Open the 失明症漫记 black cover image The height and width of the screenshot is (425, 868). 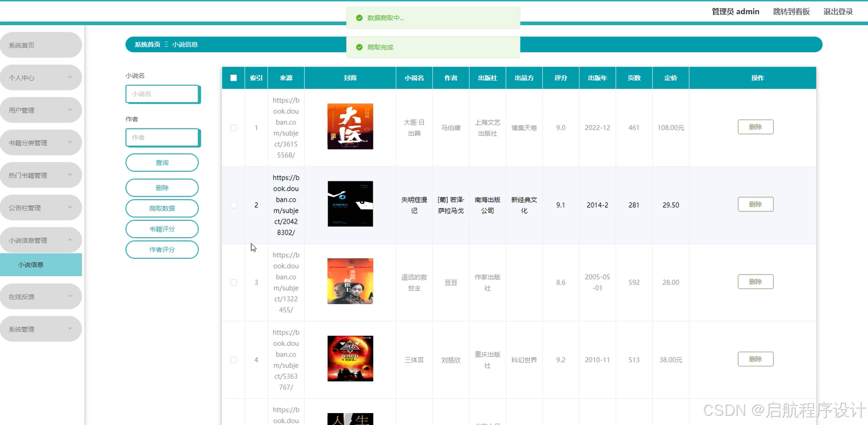point(350,204)
